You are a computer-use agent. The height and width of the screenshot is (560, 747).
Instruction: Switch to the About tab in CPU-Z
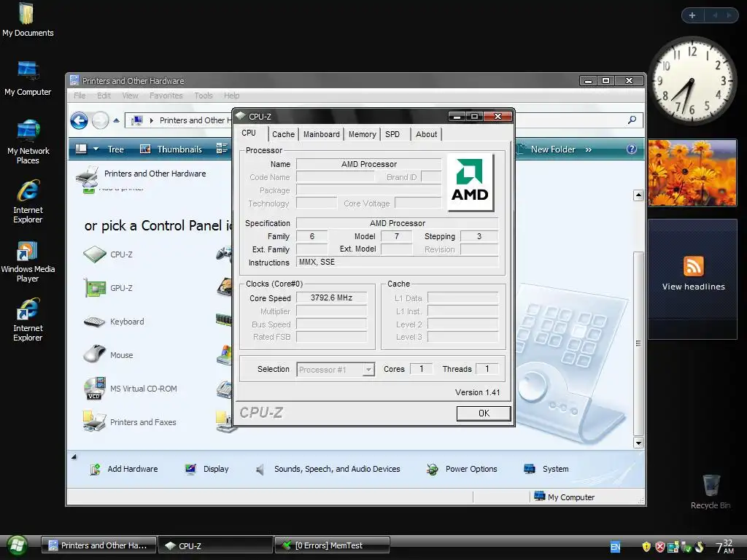point(426,134)
